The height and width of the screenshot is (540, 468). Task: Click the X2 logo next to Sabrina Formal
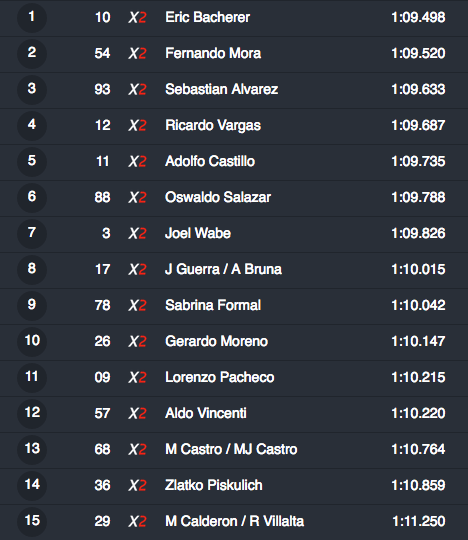pos(137,305)
